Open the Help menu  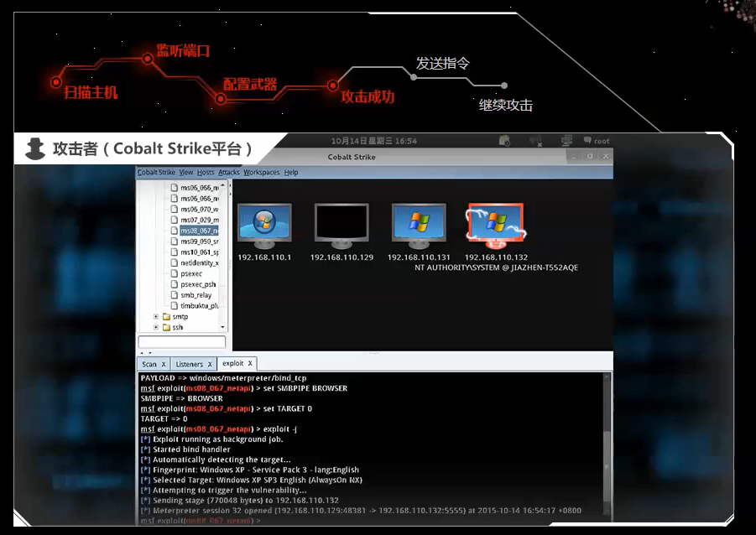[290, 172]
